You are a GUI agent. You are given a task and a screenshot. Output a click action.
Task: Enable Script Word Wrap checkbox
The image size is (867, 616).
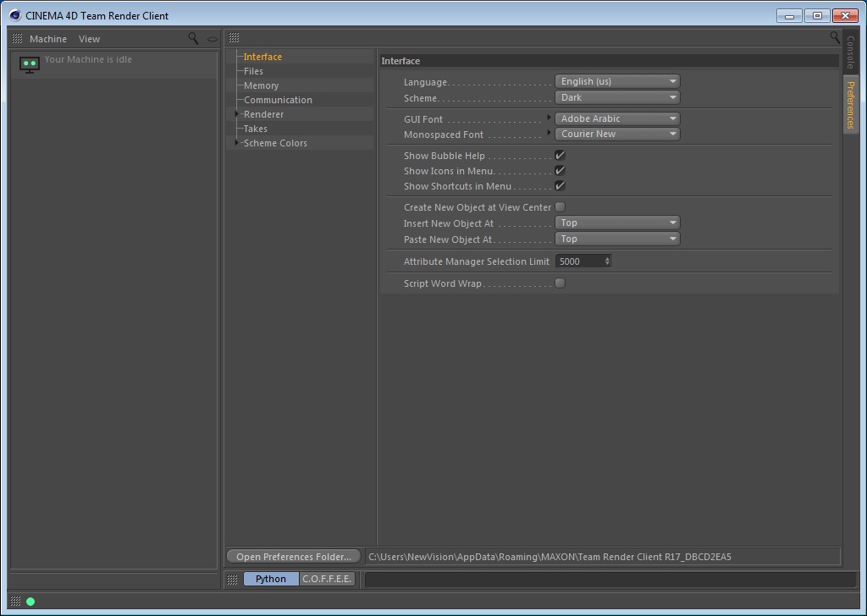(x=561, y=283)
